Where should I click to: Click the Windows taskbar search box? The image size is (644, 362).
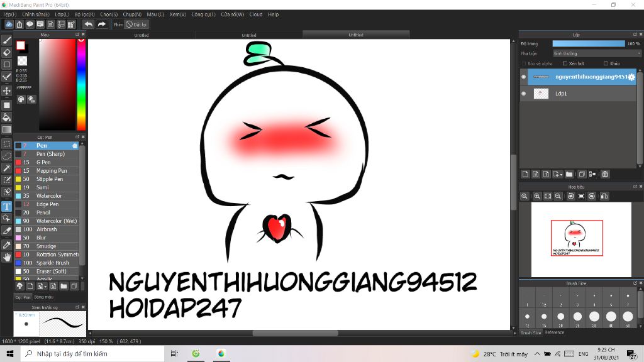92,353
